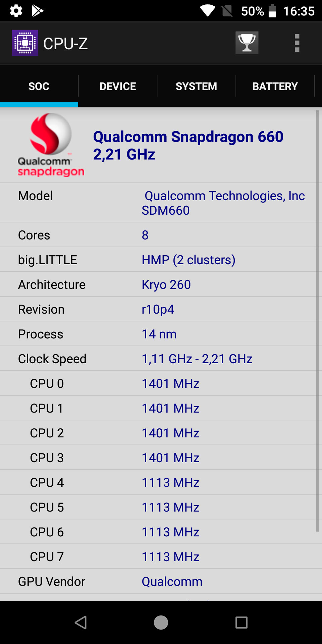Tap the trophy benchmark icon

247,43
